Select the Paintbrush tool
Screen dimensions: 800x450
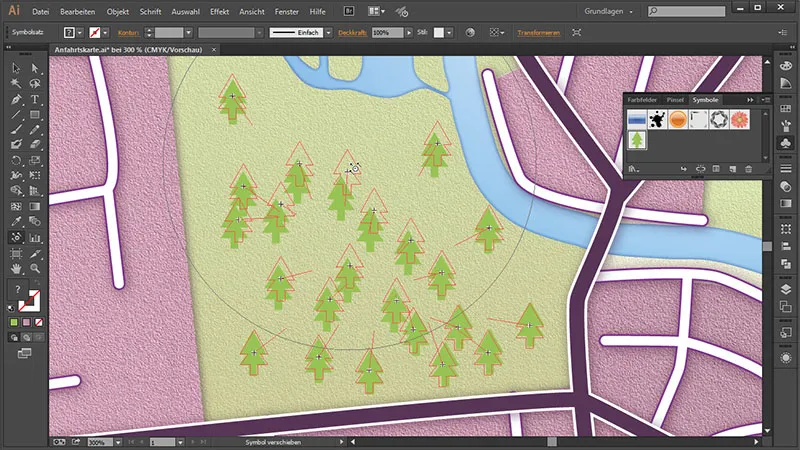click(x=16, y=130)
